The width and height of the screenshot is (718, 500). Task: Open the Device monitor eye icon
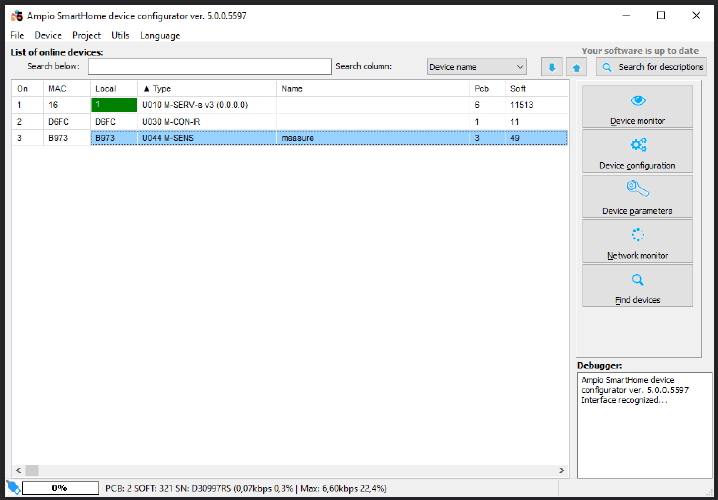(638, 100)
